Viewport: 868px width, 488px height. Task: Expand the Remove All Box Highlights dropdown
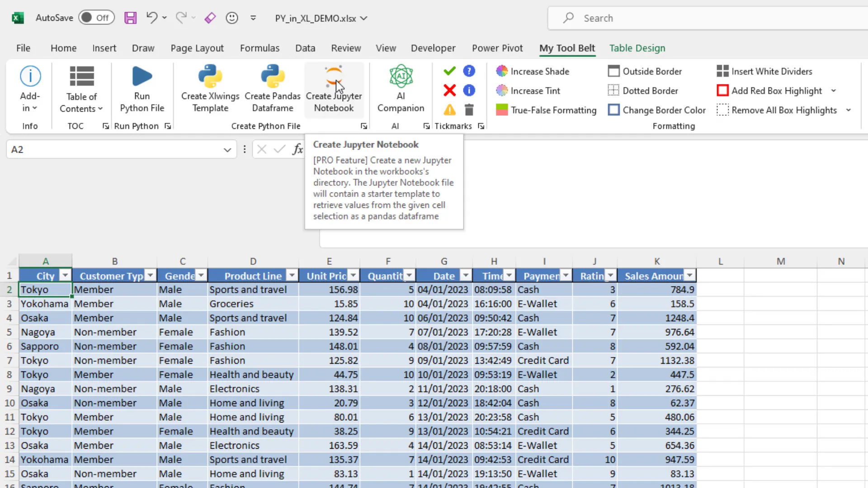click(x=849, y=110)
